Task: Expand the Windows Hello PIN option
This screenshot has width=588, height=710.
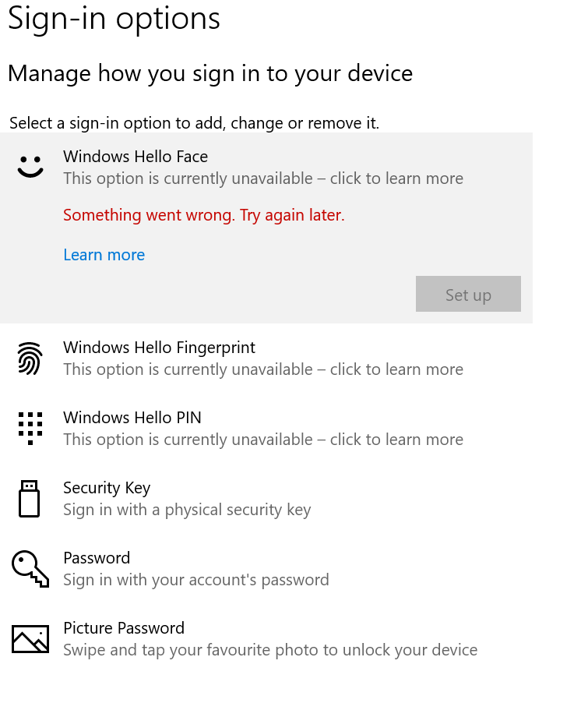Action: point(132,418)
